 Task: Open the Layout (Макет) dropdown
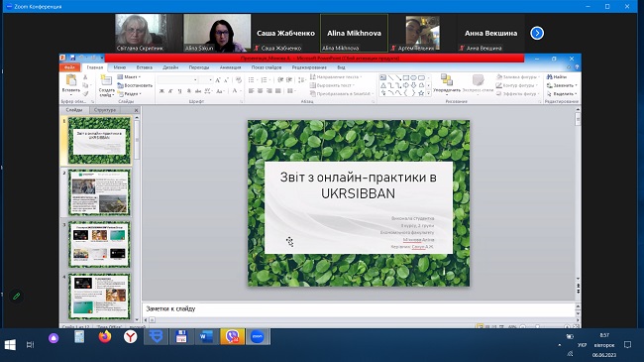click(x=129, y=77)
